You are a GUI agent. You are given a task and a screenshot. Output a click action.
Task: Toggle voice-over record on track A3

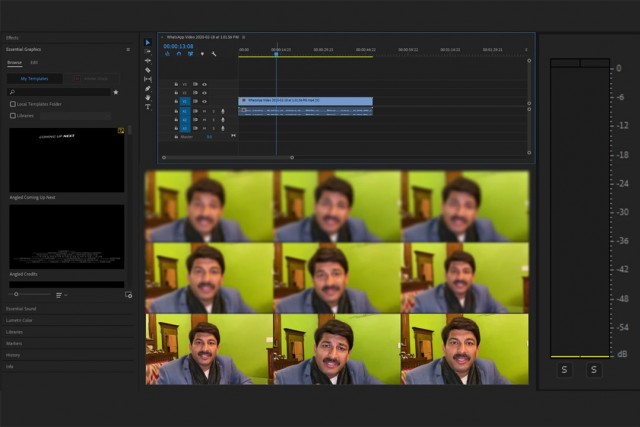pyautogui.click(x=223, y=128)
